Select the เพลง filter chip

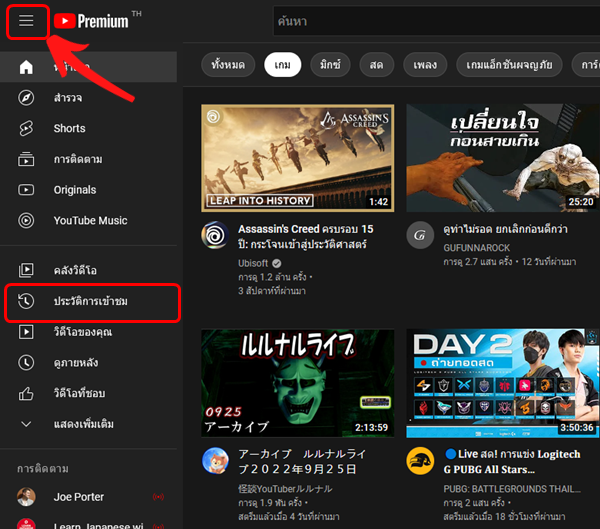coord(425,65)
